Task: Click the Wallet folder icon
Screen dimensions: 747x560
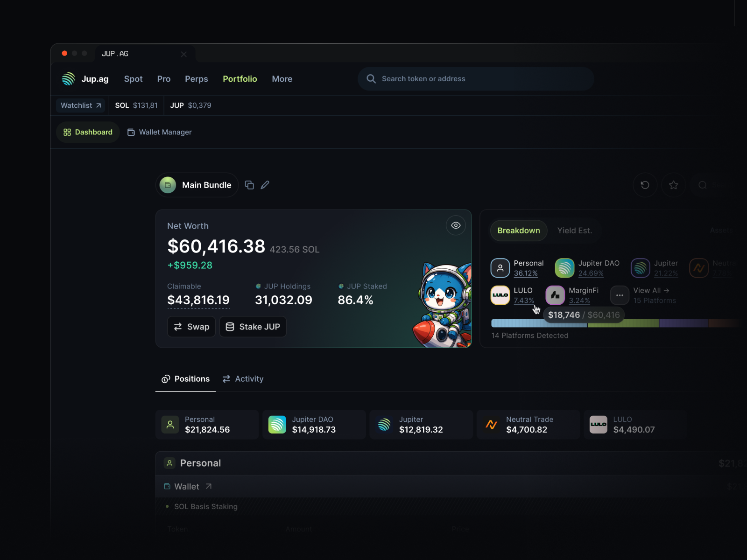Action: (167, 486)
